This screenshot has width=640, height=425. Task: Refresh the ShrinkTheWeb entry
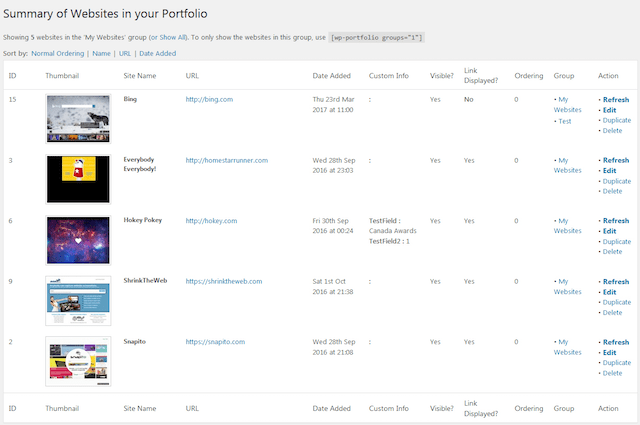[x=616, y=282]
